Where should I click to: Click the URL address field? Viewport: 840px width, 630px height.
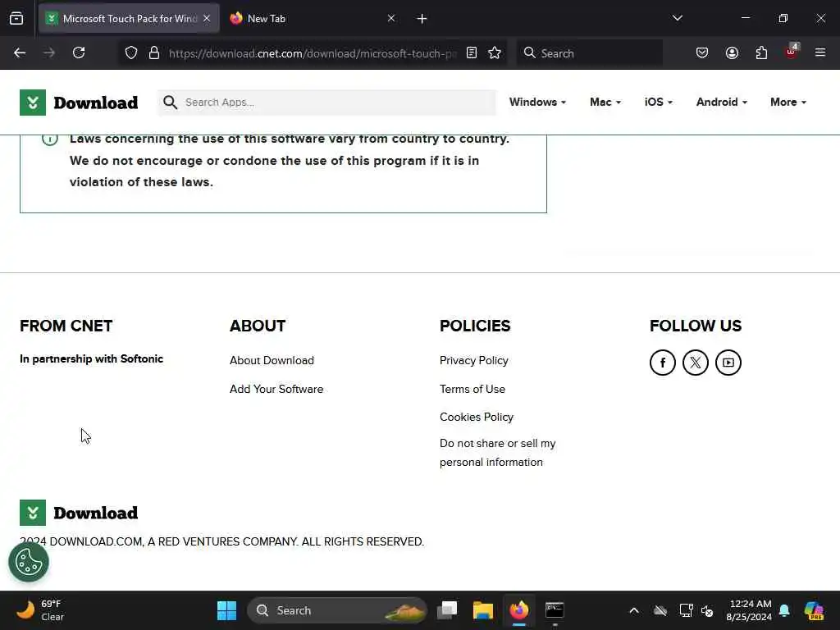(x=313, y=53)
